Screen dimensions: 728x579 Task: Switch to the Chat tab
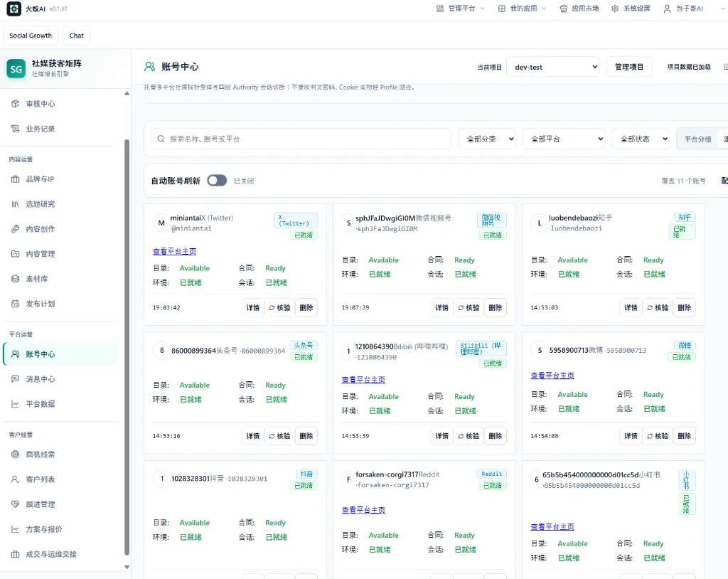[x=77, y=36]
